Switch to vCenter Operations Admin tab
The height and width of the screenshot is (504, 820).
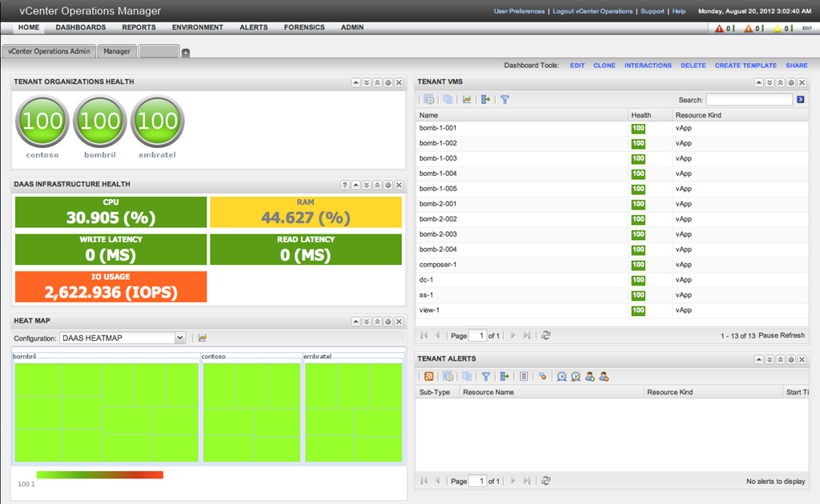tap(49, 51)
